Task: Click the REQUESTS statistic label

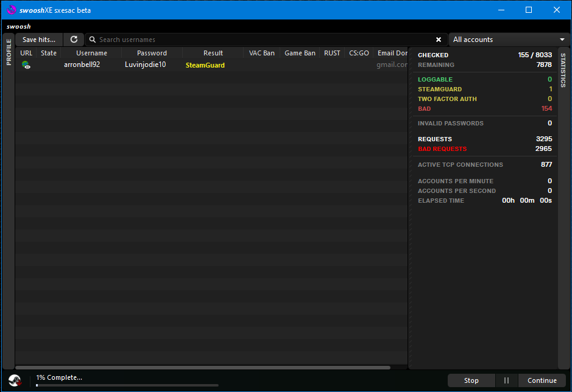Action: [435, 139]
